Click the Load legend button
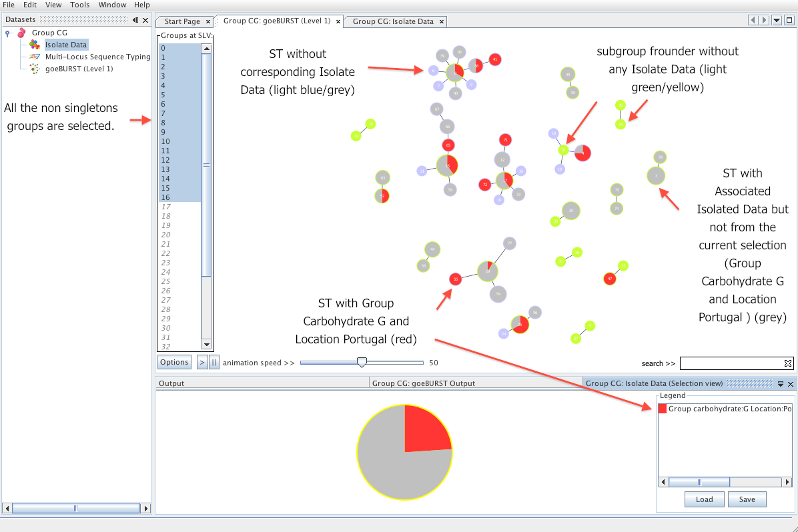The image size is (798, 532). [704, 499]
